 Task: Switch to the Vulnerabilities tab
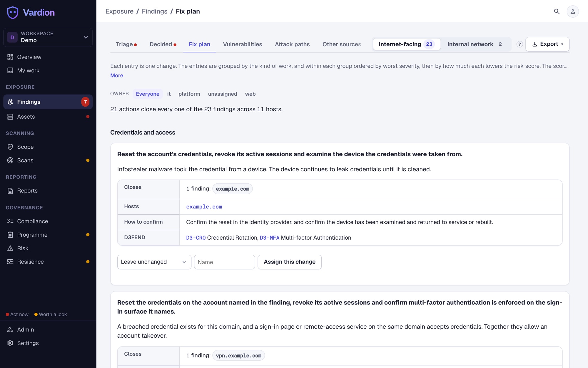tap(243, 44)
